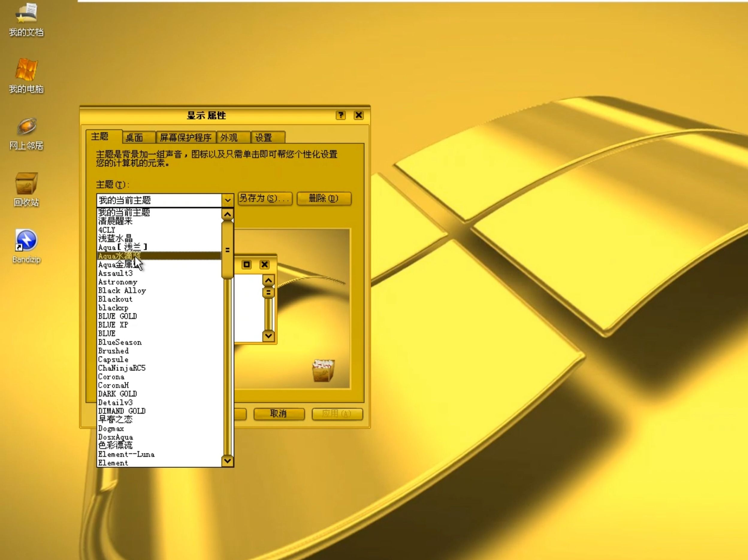This screenshot has height=560, width=748.
Task: Launch the Bandizip shortcut
Action: point(26,246)
